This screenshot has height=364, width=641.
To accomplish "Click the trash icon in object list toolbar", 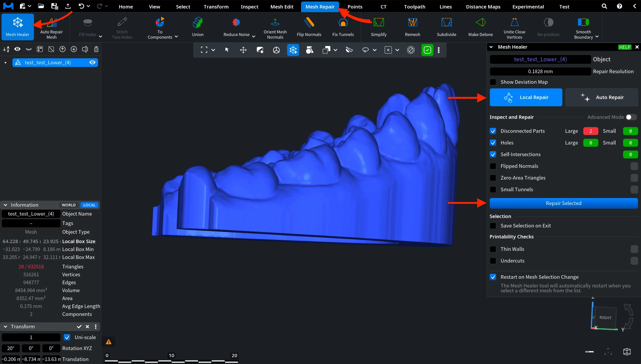I will [x=96, y=49].
